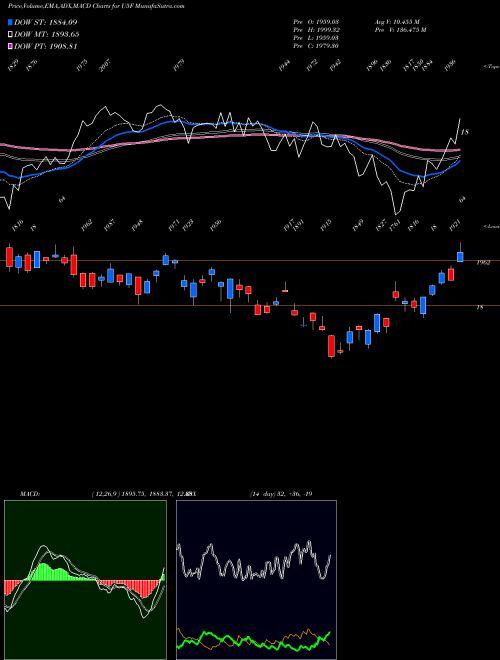Click the '<Tops' axis label
The image size is (500, 660).
(x=491, y=67)
